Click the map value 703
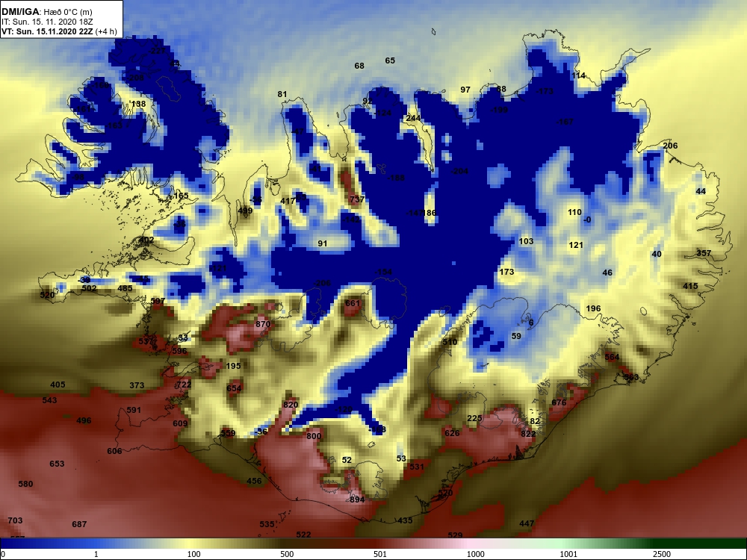The width and height of the screenshot is (747, 560). tap(15, 520)
